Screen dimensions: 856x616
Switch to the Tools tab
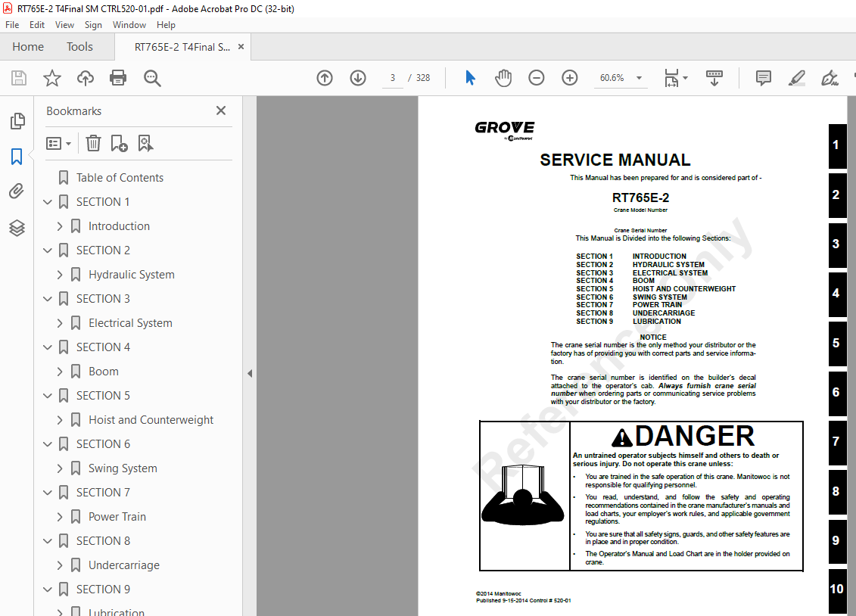point(79,47)
